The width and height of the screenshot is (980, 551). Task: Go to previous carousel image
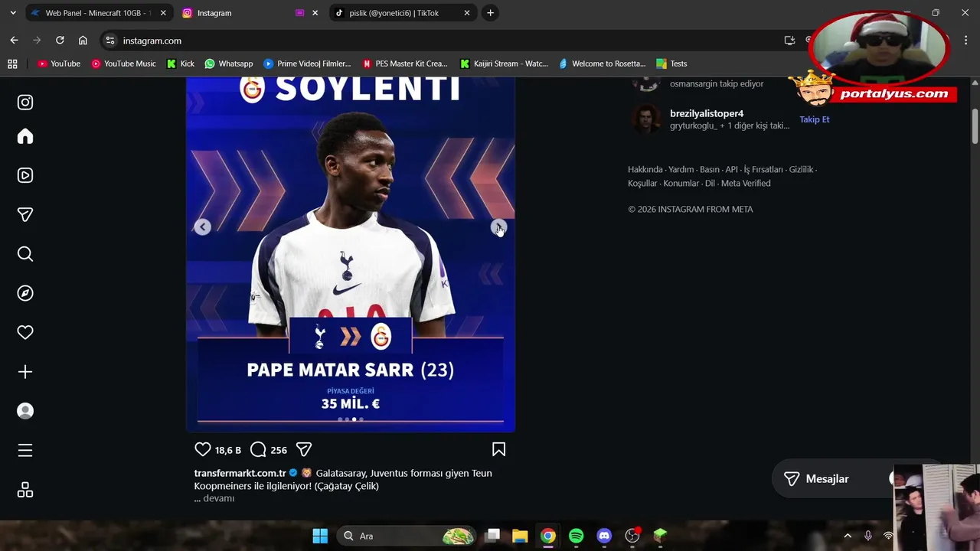tap(202, 227)
